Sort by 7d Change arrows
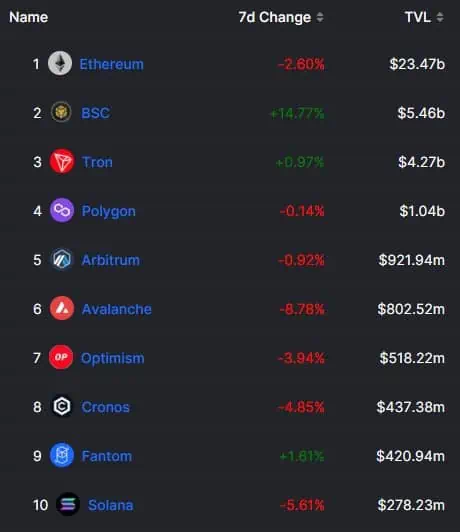This screenshot has height=532, width=460. click(x=320, y=17)
